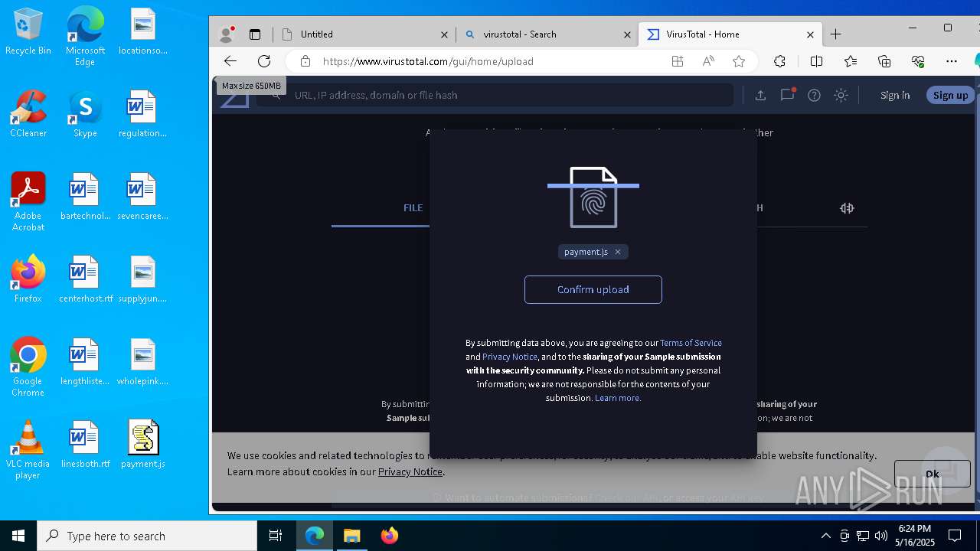Close the virustotal - Search tab
The image size is (980, 551).
[627, 34]
